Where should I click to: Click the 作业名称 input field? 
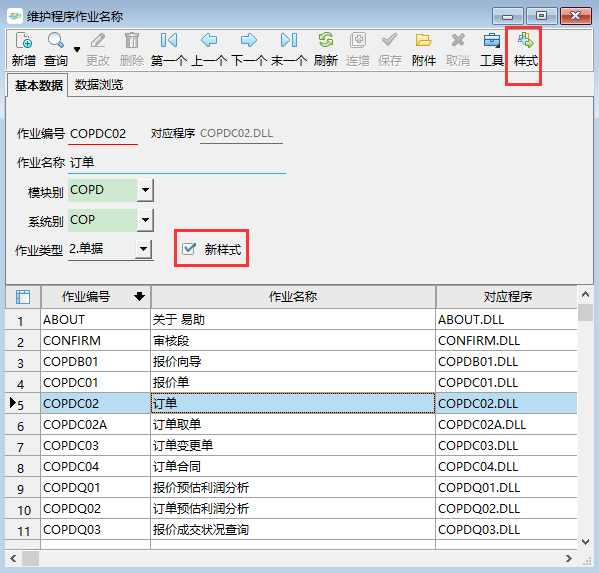point(177,163)
